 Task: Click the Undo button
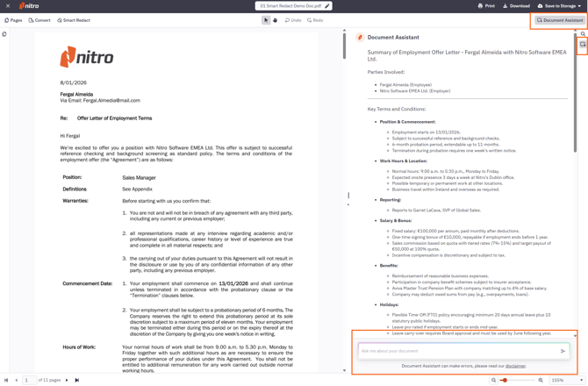click(293, 20)
